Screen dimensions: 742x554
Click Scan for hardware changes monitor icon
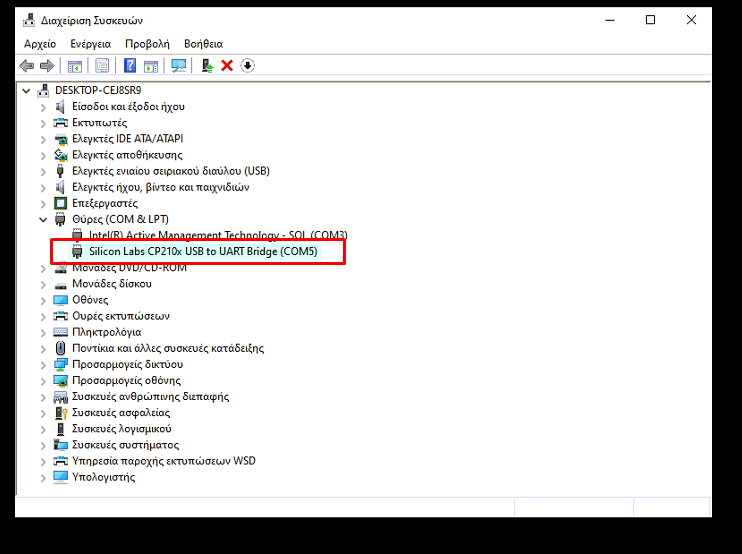point(179,66)
